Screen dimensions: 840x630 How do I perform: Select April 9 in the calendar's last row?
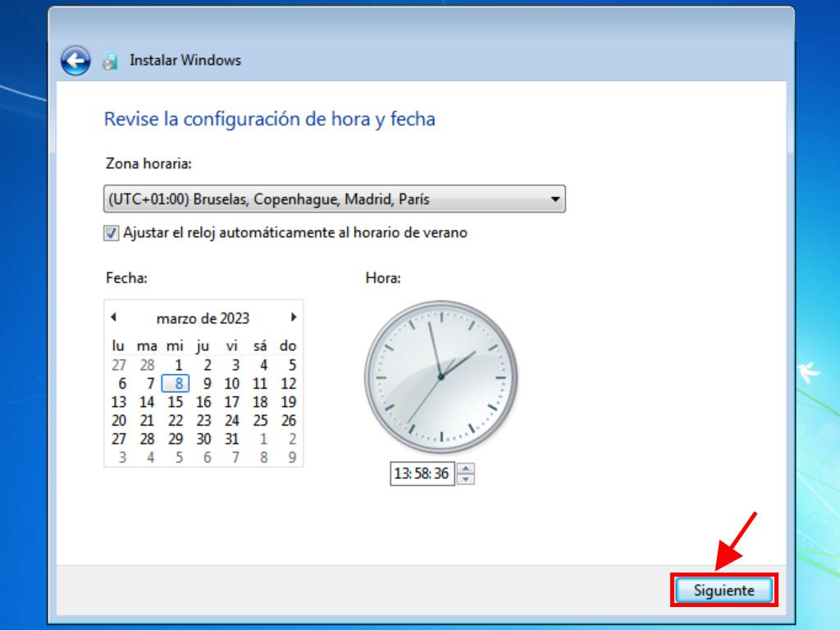click(291, 458)
